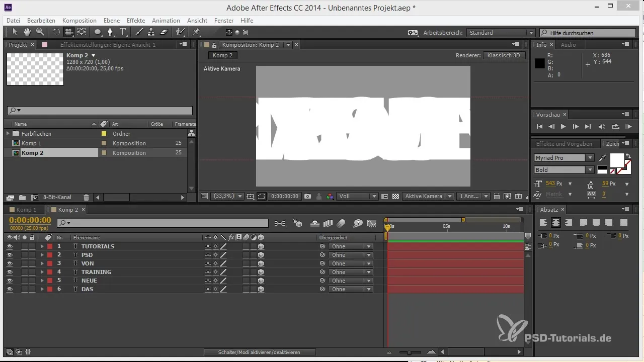Open the Bold font style dropdown

pos(564,170)
